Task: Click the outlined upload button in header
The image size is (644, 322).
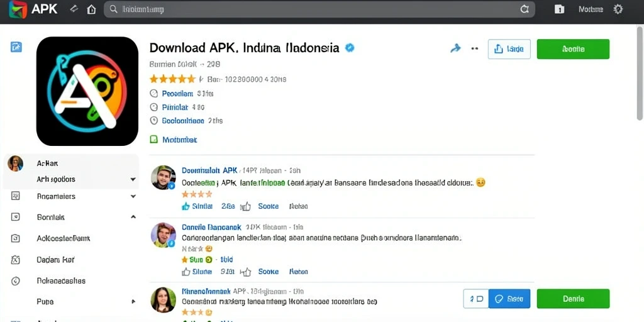Action: point(509,49)
